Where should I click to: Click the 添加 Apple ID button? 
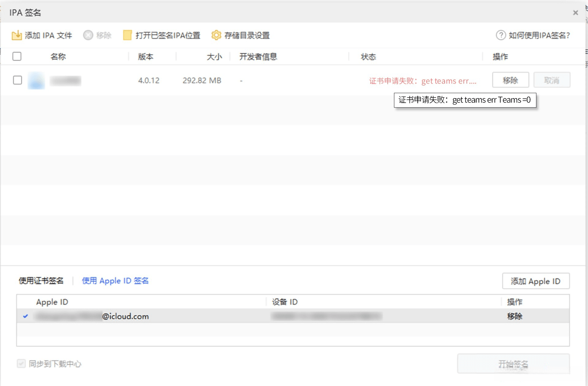pyautogui.click(x=536, y=281)
